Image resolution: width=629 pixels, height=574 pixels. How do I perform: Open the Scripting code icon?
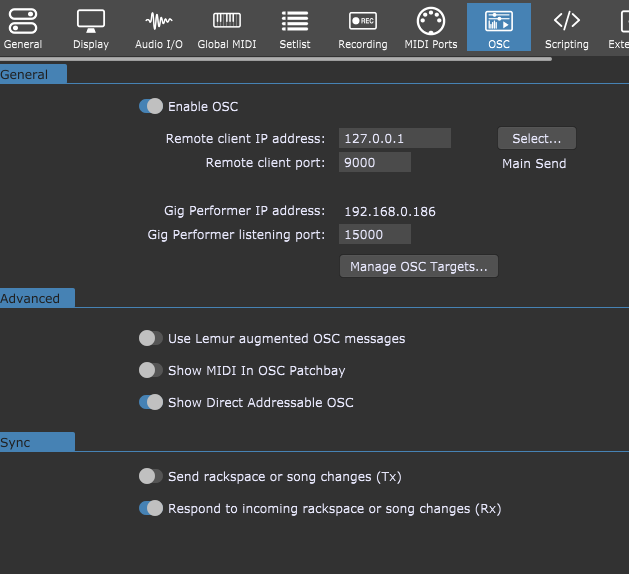[566, 20]
